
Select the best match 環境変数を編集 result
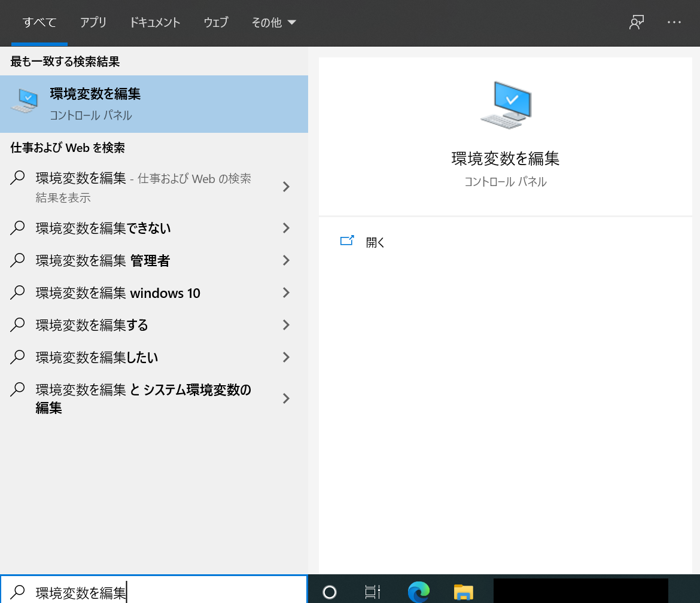[x=154, y=103]
